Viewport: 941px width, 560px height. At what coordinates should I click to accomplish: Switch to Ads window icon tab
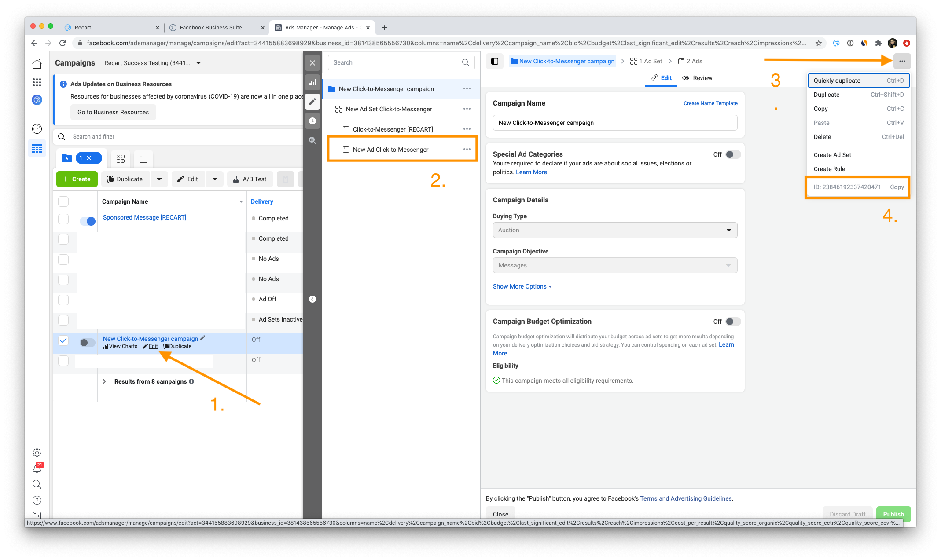click(x=143, y=159)
